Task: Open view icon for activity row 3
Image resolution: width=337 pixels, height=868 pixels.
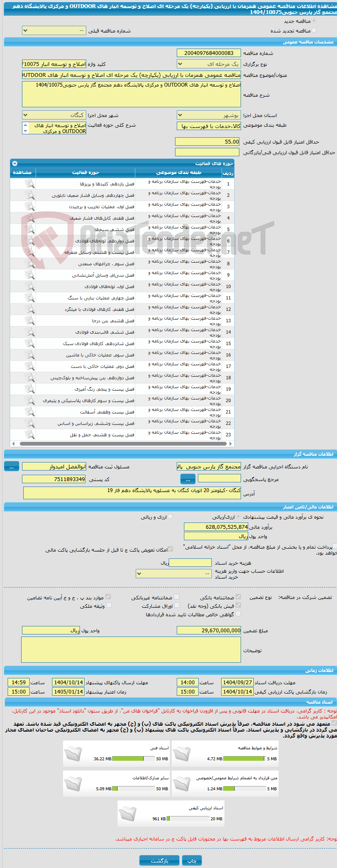Action: coord(29,207)
